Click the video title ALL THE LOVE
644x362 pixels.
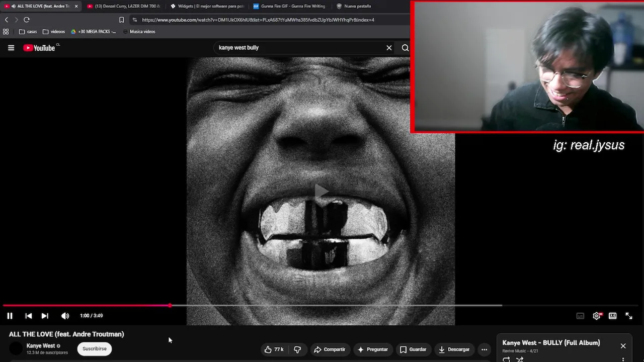click(x=66, y=334)
